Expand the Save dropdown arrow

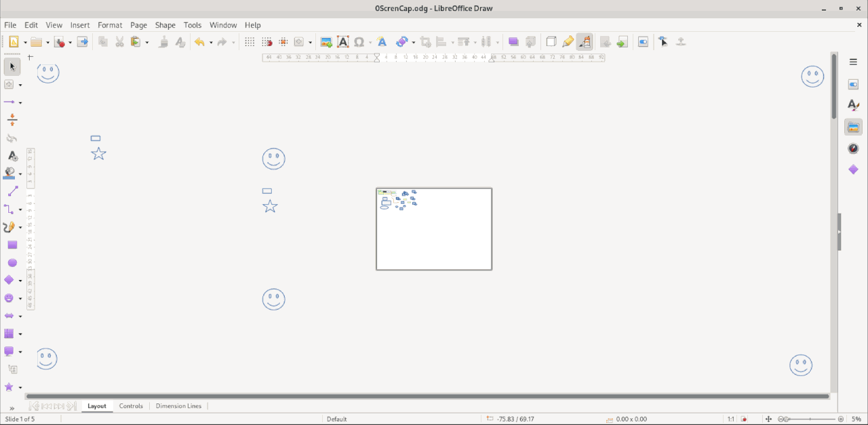click(x=70, y=42)
